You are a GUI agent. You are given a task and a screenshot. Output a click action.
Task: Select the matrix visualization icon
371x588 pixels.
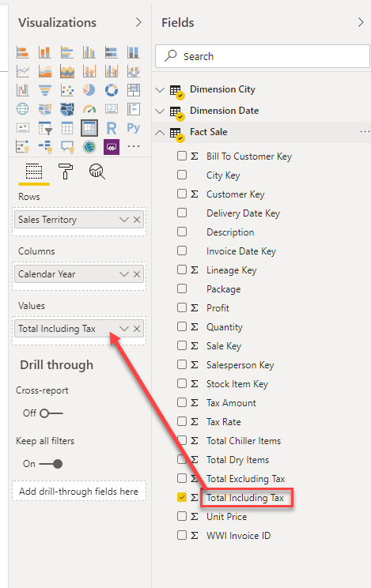coord(89,128)
